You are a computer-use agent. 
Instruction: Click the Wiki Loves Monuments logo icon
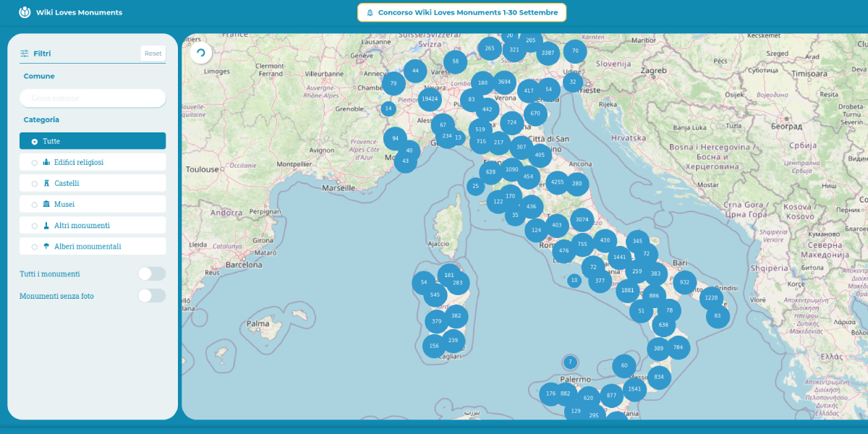(26, 12)
